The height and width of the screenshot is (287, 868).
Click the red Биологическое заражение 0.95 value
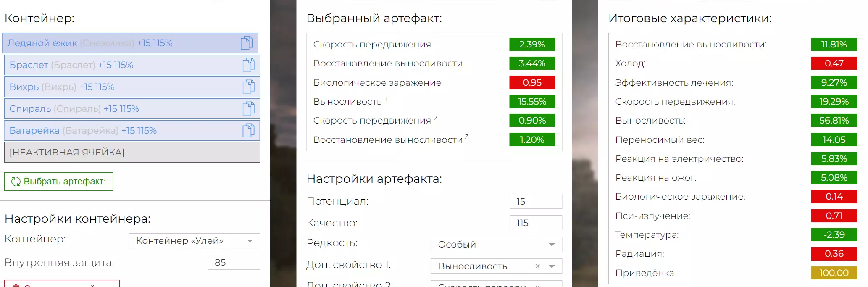coord(532,82)
